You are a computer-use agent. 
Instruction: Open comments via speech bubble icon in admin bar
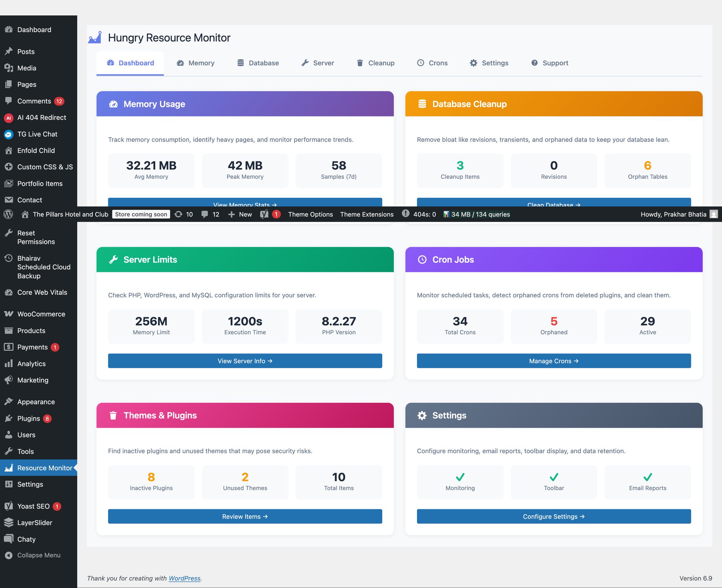click(x=205, y=214)
